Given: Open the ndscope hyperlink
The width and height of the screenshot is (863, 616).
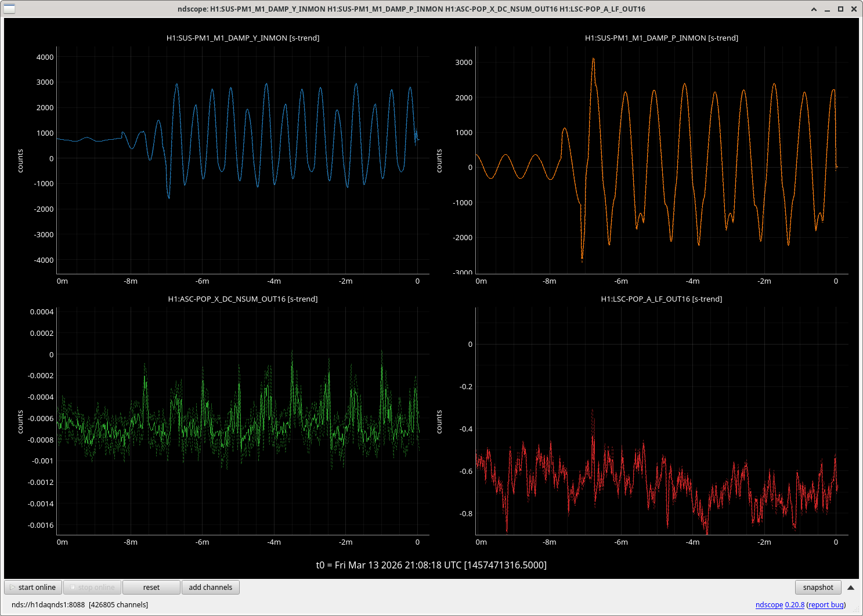Looking at the screenshot, I should pos(769,604).
